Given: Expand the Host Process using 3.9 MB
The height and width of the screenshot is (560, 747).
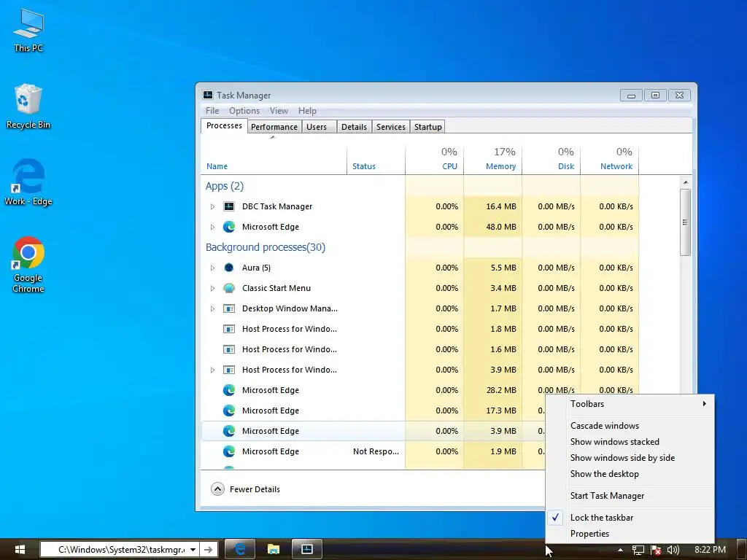Looking at the screenshot, I should pos(212,370).
